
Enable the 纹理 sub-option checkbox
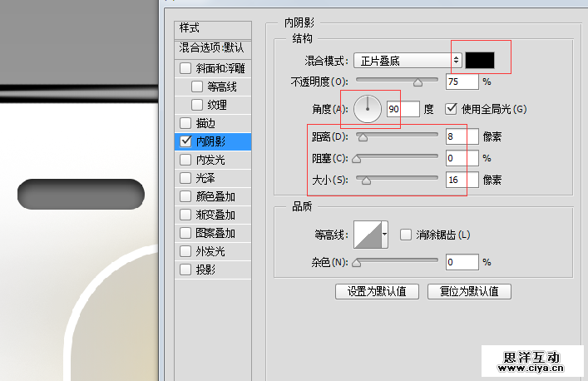pyautogui.click(x=197, y=105)
